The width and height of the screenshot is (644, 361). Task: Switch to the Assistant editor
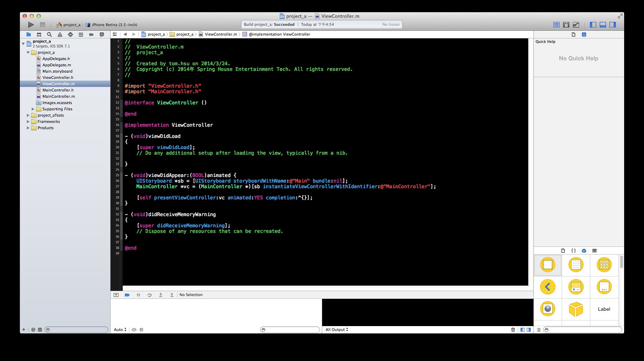tap(566, 25)
